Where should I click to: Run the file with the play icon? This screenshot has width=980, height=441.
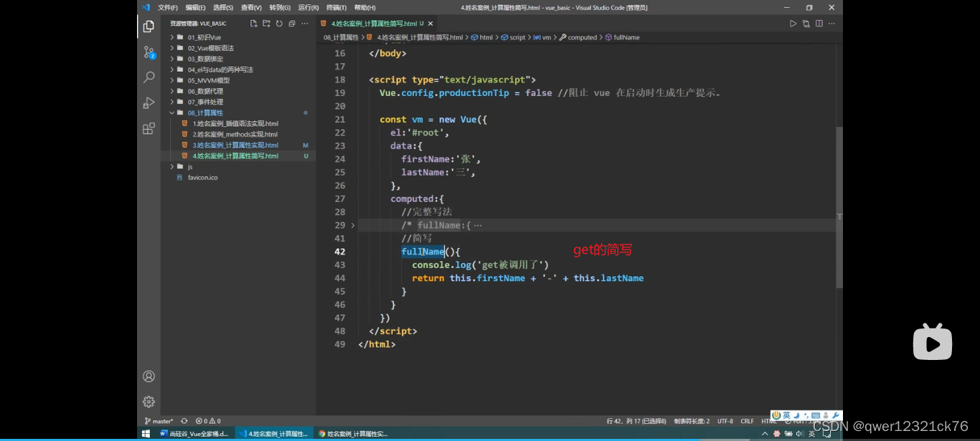coord(793,24)
